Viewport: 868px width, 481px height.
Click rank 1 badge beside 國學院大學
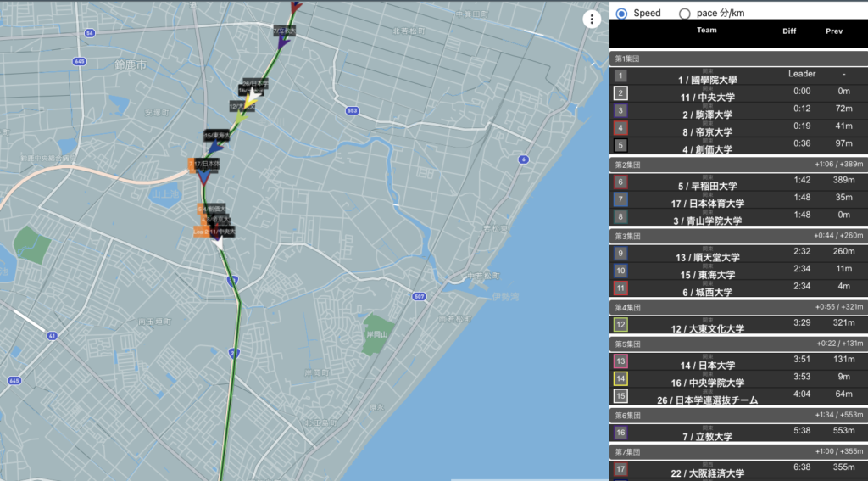click(x=621, y=76)
